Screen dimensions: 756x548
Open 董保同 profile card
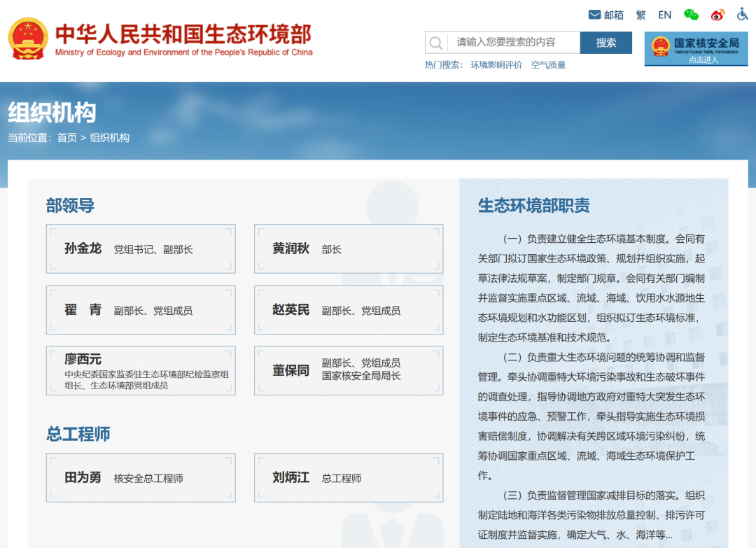pyautogui.click(x=349, y=370)
